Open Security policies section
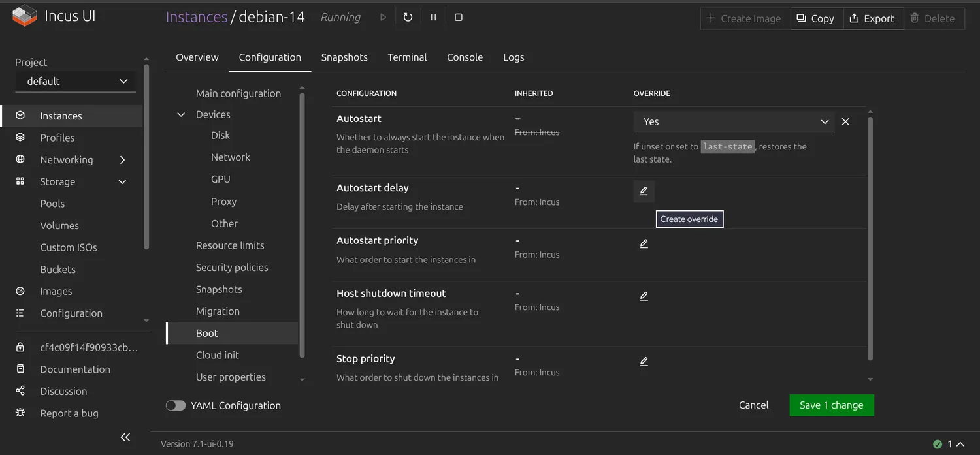The height and width of the screenshot is (455, 980). pyautogui.click(x=233, y=268)
